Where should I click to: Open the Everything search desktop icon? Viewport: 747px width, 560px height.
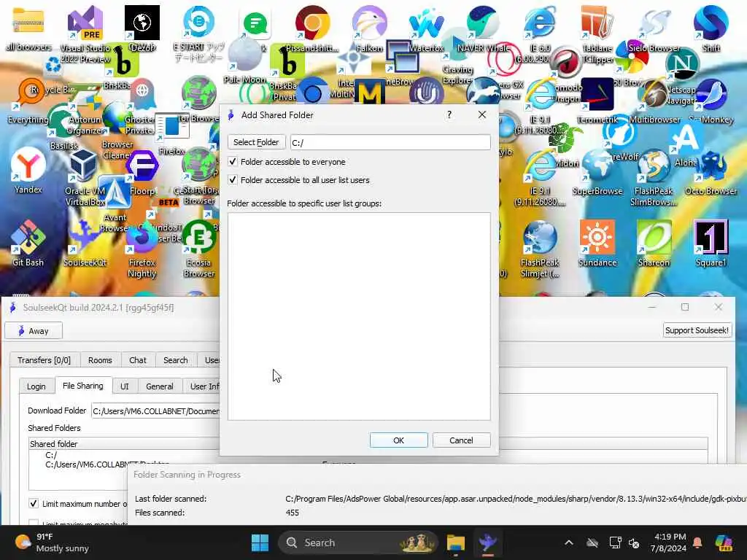[28, 101]
